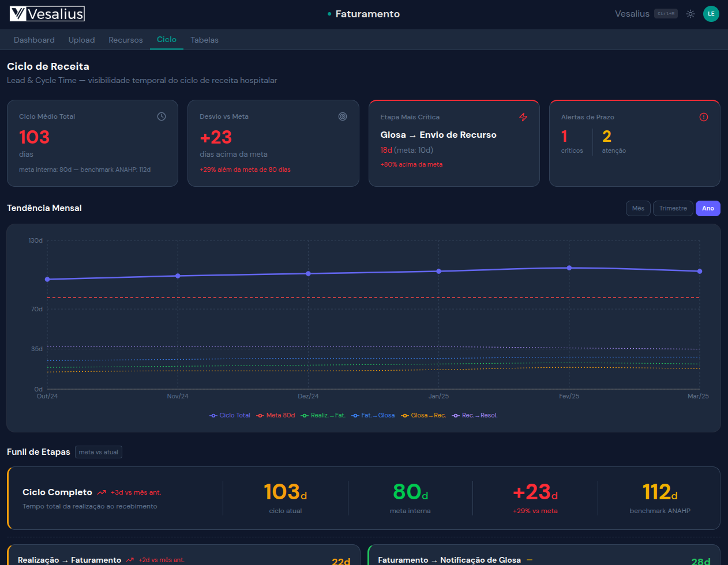Screen dimensions: 728x565
Task: Select the Ano period option
Action: click(x=708, y=208)
